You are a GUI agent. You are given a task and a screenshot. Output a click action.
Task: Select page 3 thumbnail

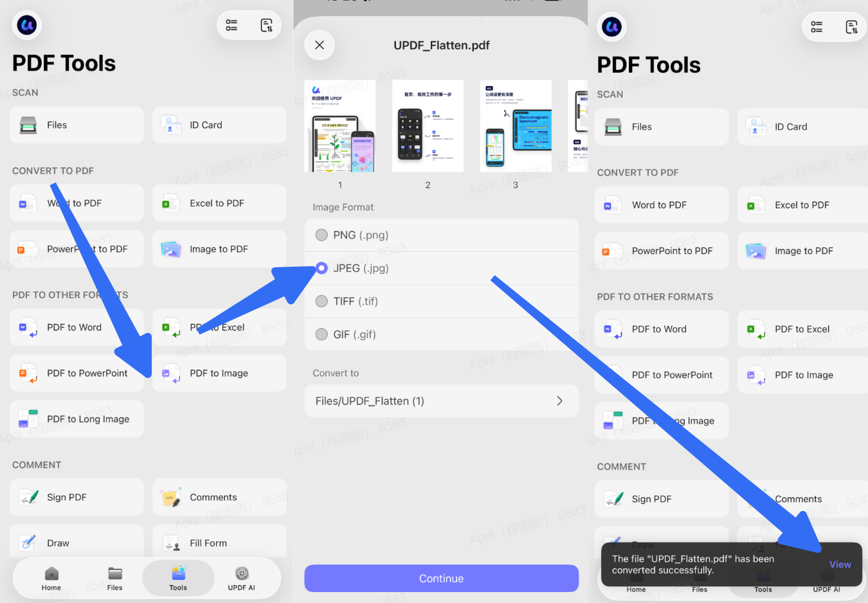coord(516,126)
